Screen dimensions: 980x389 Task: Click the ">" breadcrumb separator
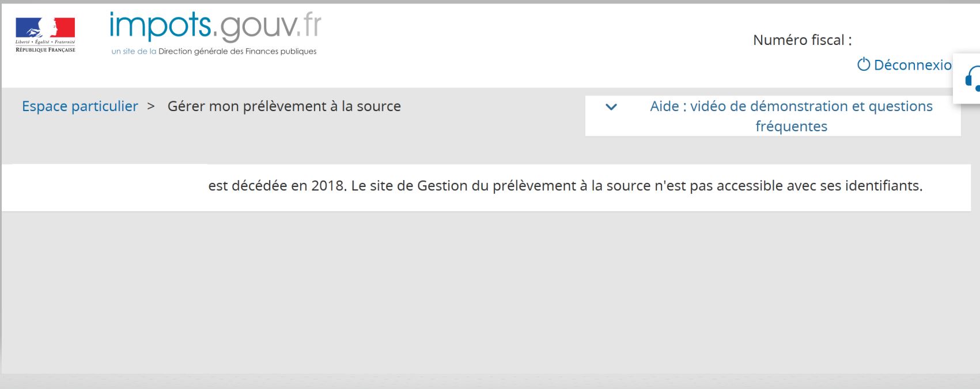point(152,106)
